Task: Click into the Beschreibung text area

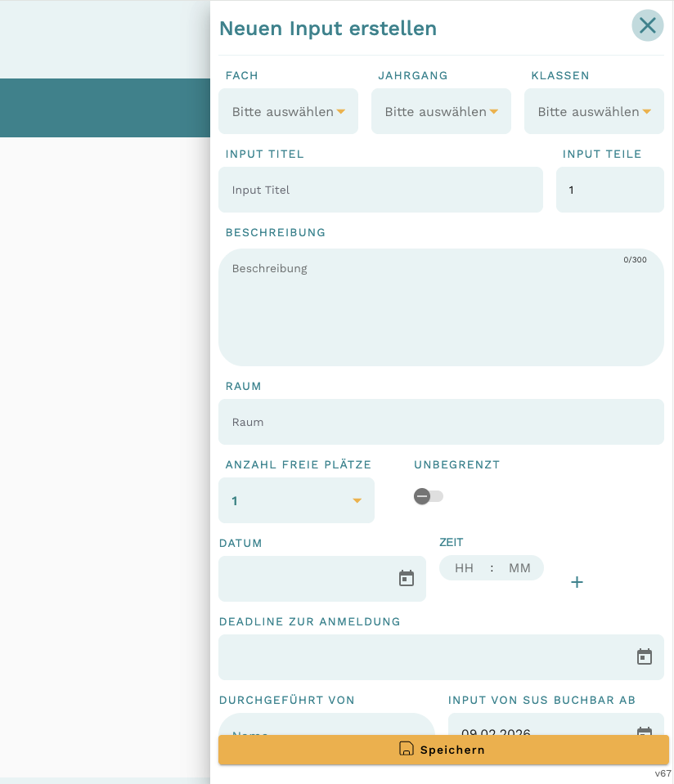Action: point(441,307)
